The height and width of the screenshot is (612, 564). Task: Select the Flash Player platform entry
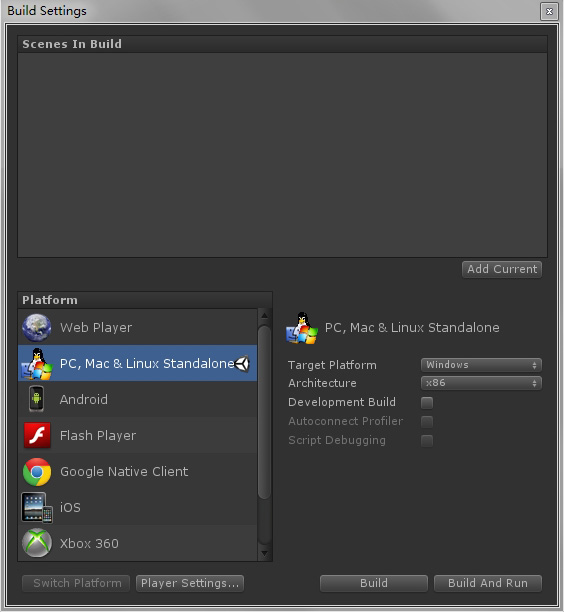tap(138, 435)
